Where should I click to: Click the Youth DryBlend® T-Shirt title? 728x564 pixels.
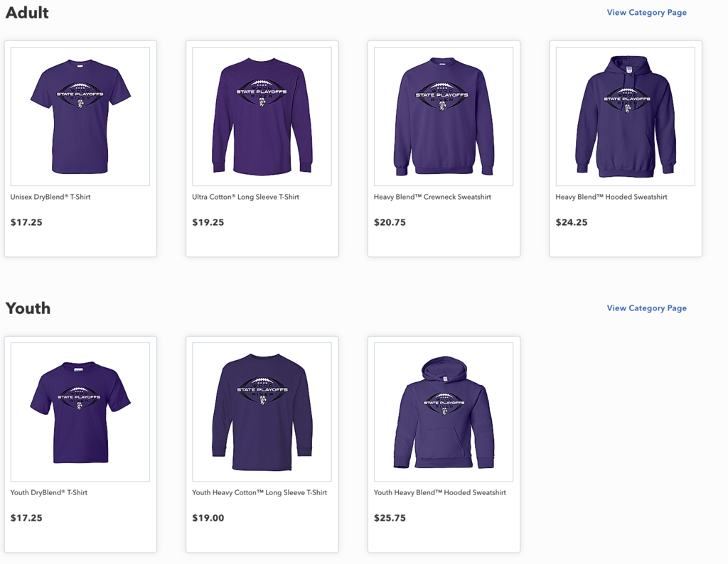pos(49,492)
